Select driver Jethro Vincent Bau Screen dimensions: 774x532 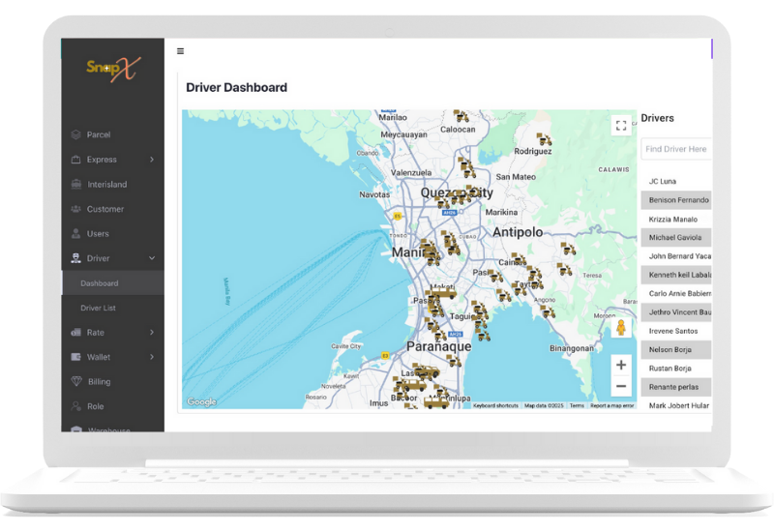point(676,312)
